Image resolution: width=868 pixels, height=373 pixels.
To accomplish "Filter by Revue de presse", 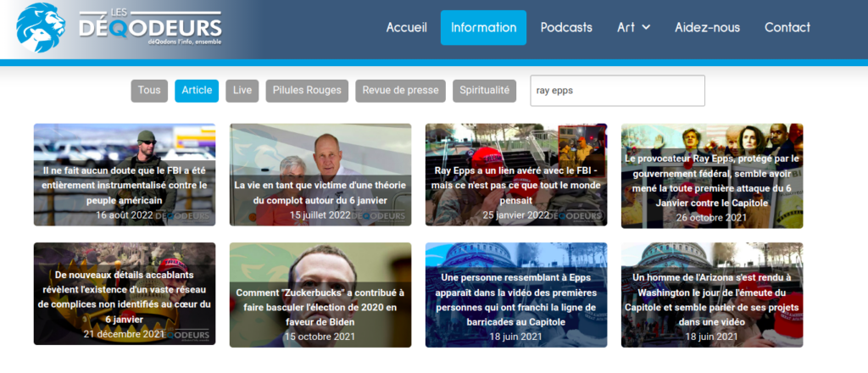I will (x=400, y=91).
